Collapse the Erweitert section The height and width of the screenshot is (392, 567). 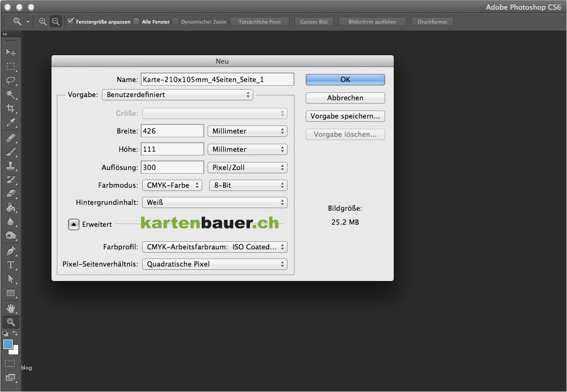73,225
